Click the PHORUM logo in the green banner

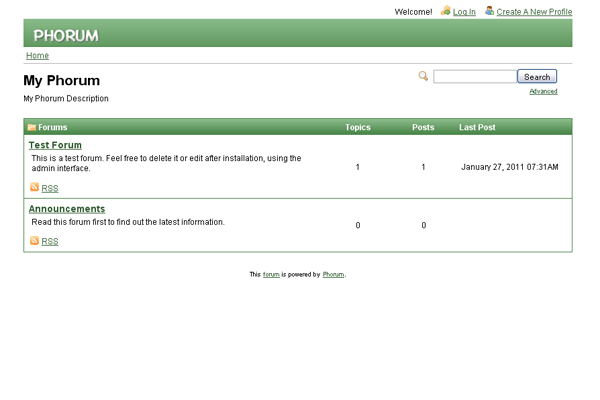pos(66,35)
